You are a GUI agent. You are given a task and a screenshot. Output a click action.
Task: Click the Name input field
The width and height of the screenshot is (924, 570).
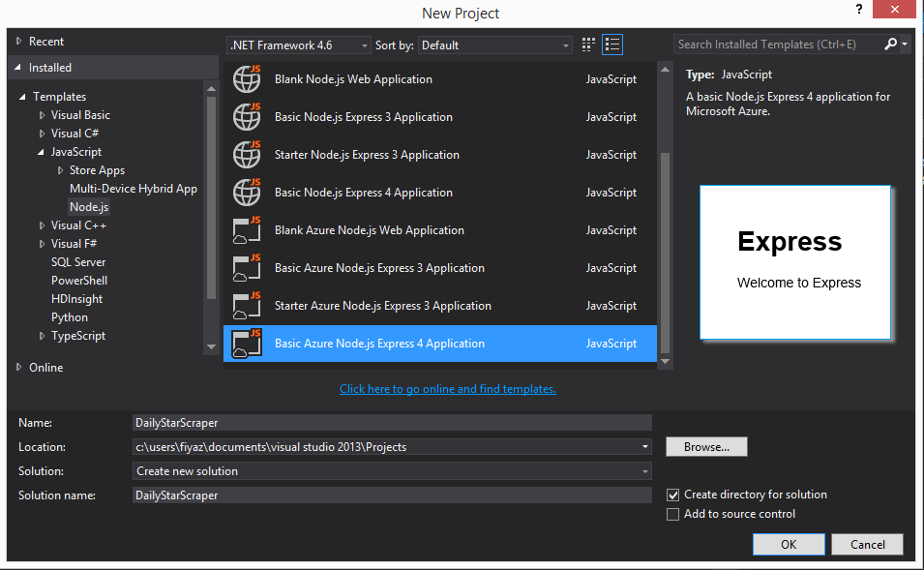pos(392,423)
